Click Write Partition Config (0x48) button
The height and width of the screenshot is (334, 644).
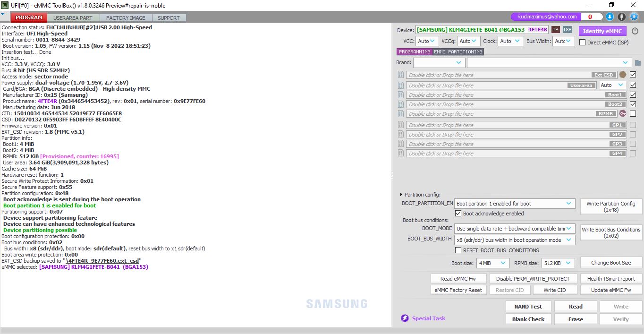(611, 207)
